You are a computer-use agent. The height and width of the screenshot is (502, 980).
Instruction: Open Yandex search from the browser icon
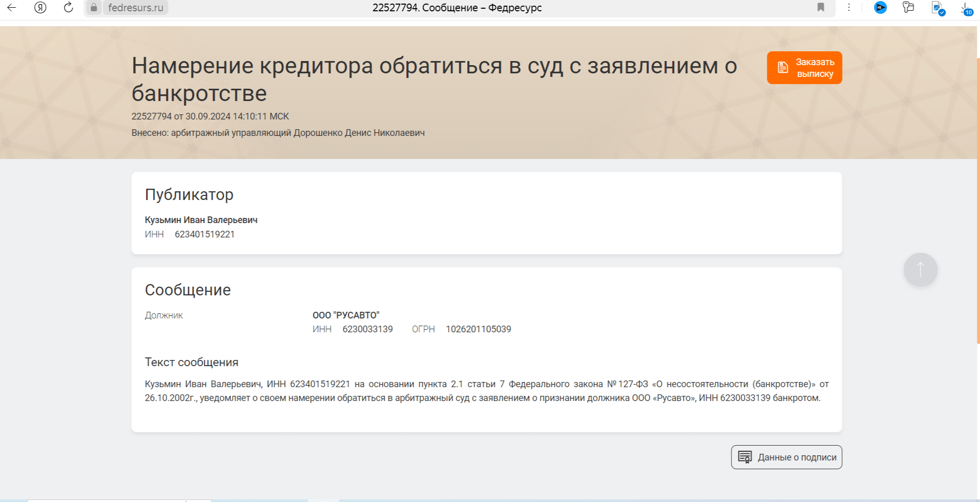point(40,8)
